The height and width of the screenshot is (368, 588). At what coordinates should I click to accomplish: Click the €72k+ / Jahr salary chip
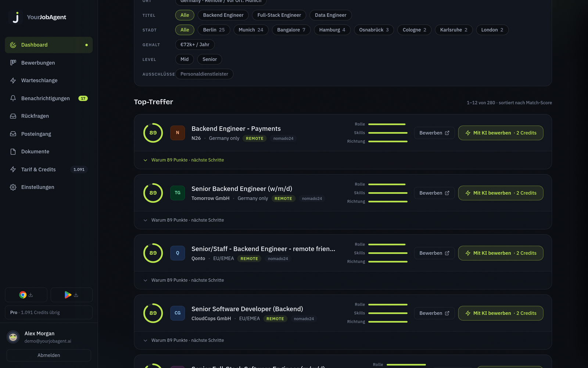[x=195, y=45]
